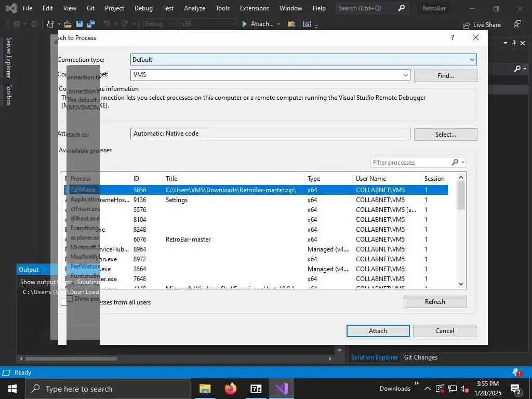
Task: Open the notifications bell in status bar
Action: 517,372
